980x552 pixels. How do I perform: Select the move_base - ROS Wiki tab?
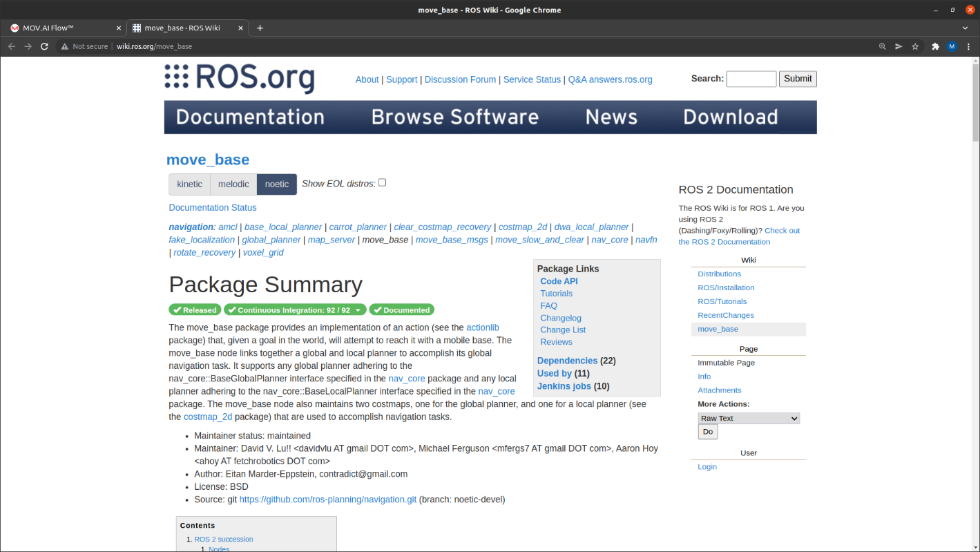tap(188, 28)
